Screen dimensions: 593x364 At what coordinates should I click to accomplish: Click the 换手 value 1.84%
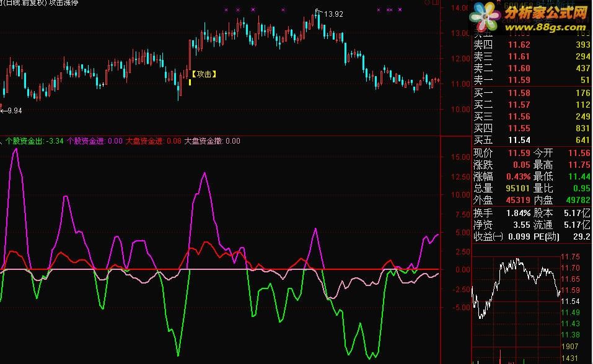(519, 213)
